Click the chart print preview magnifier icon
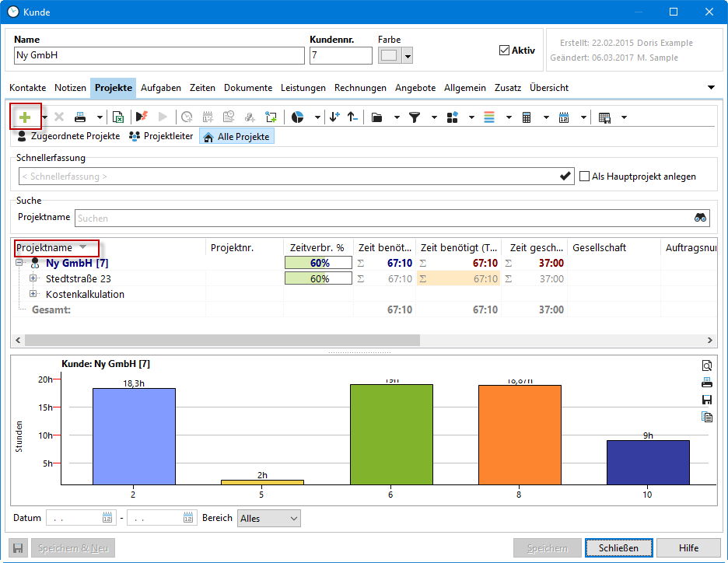Image resolution: width=728 pixels, height=563 pixels. tap(706, 365)
